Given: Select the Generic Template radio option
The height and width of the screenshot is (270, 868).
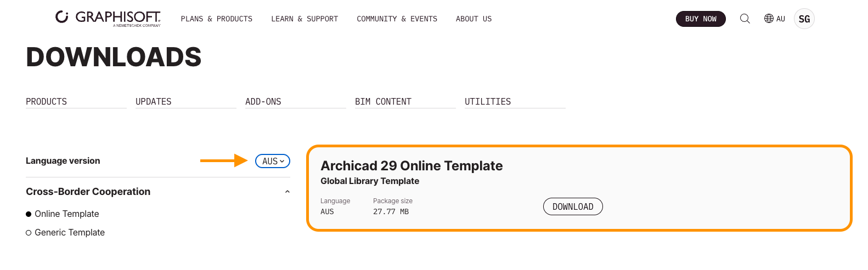Looking at the screenshot, I should coord(29,233).
